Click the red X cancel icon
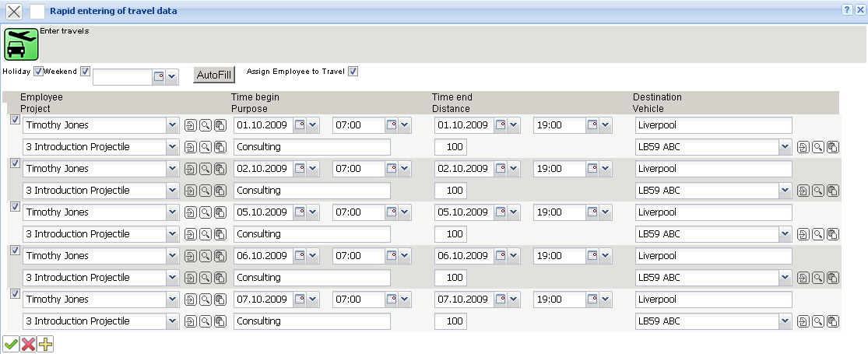The width and height of the screenshot is (868, 354). (x=29, y=344)
